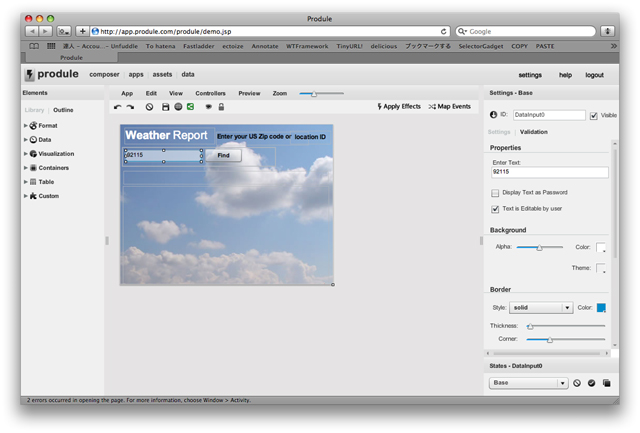Click Map Events button
Image resolution: width=640 pixels, height=433 pixels.
pyautogui.click(x=450, y=107)
